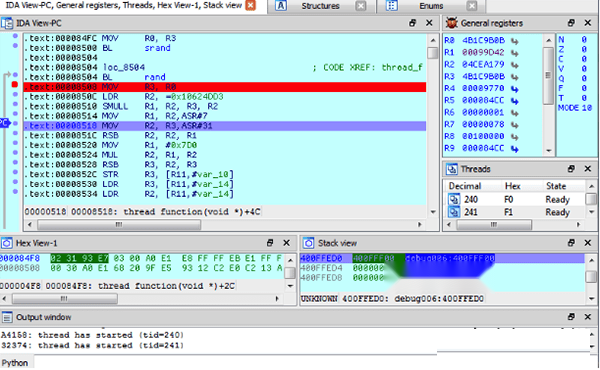The width and height of the screenshot is (600, 370).
Task: Close the Enums tab
Action: coord(472,6)
